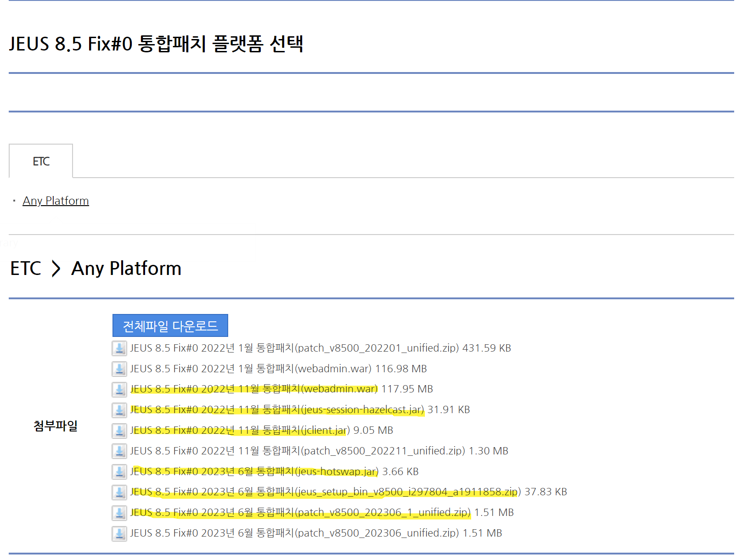Click download icon for 2022년 1월 webadmin.war
The width and height of the screenshot is (736, 560).
click(x=119, y=369)
